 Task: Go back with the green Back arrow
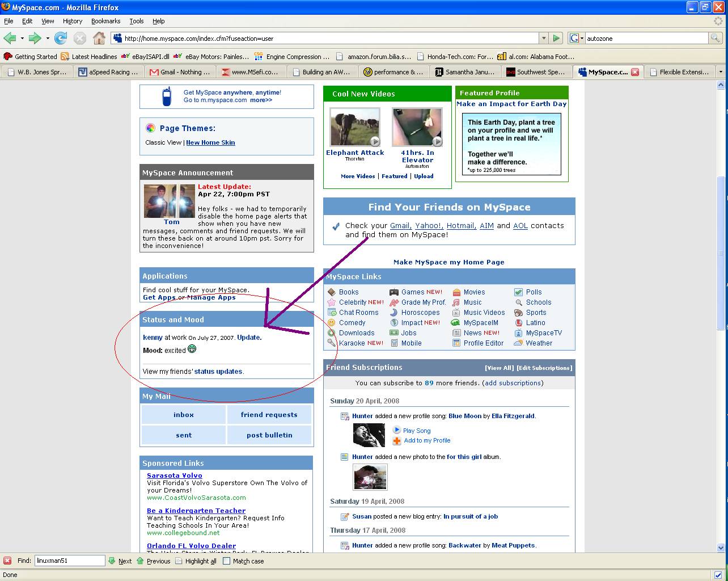tap(10, 38)
